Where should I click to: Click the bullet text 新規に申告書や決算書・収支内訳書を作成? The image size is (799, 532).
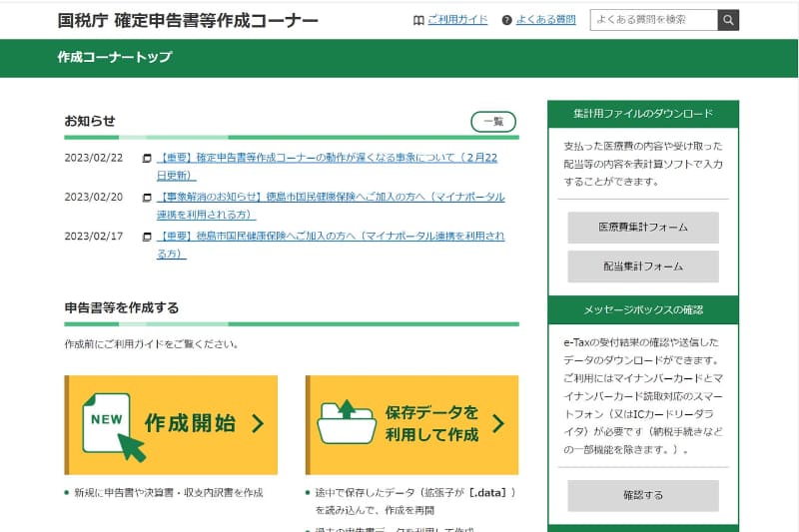tap(169, 492)
